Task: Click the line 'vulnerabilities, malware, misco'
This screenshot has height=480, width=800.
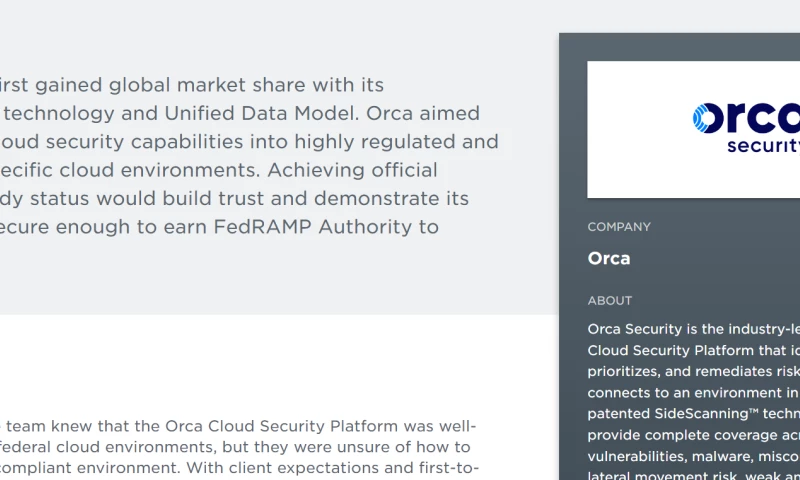Action: click(693, 457)
